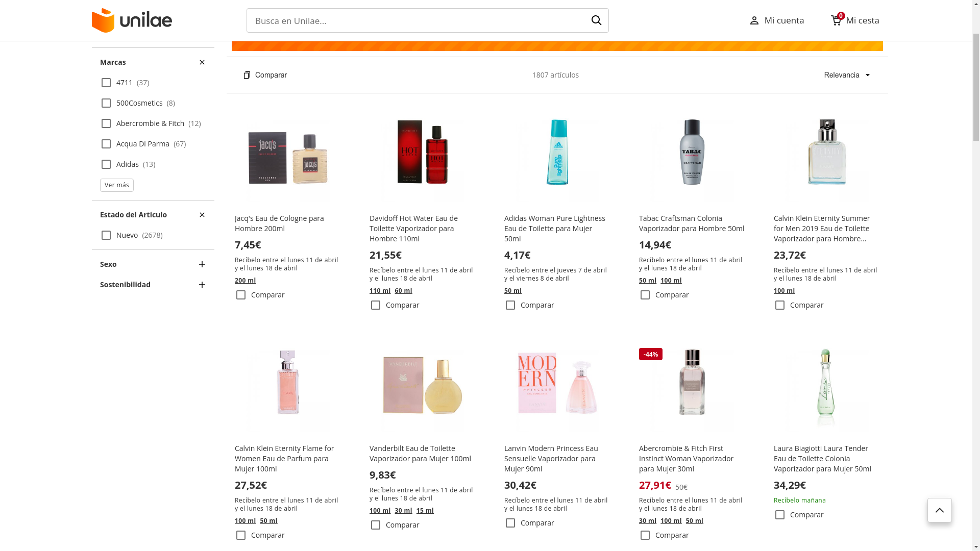Click the scroll-to-top arrow button
Viewport: 980px width, 551px height.
(x=939, y=510)
